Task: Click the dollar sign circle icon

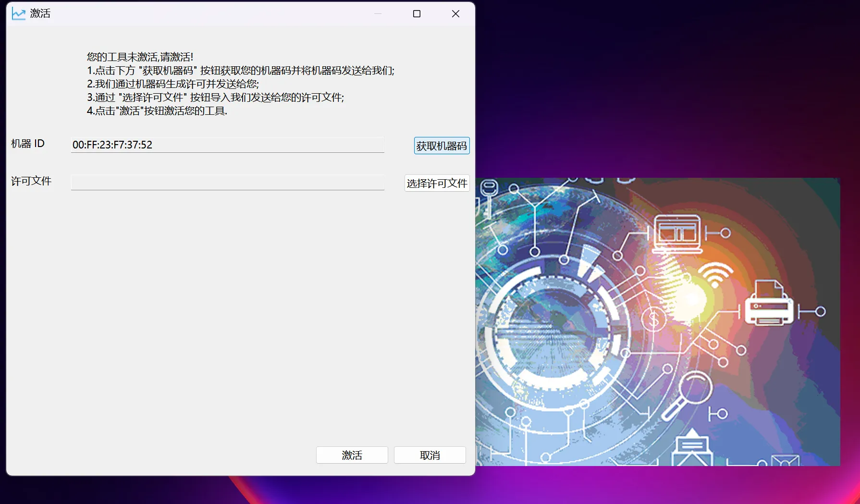Action: pyautogui.click(x=653, y=319)
